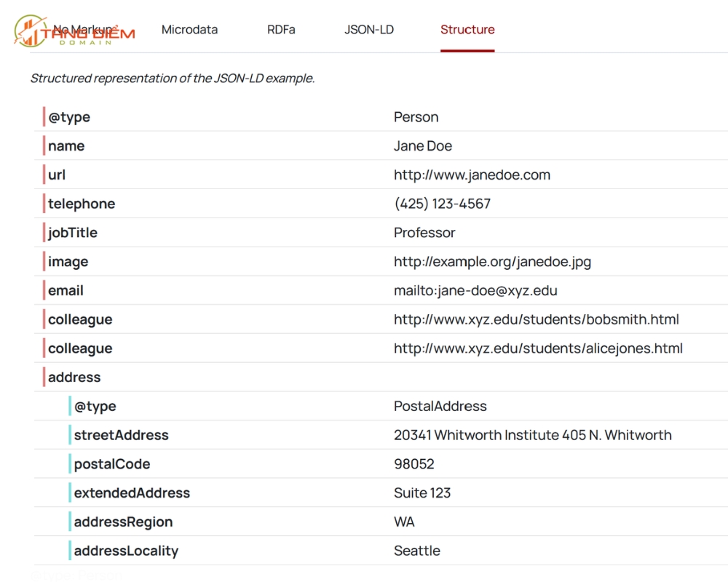The height and width of the screenshot is (582, 728).
Task: Click the nested @type label under address
Action: pyautogui.click(x=95, y=406)
